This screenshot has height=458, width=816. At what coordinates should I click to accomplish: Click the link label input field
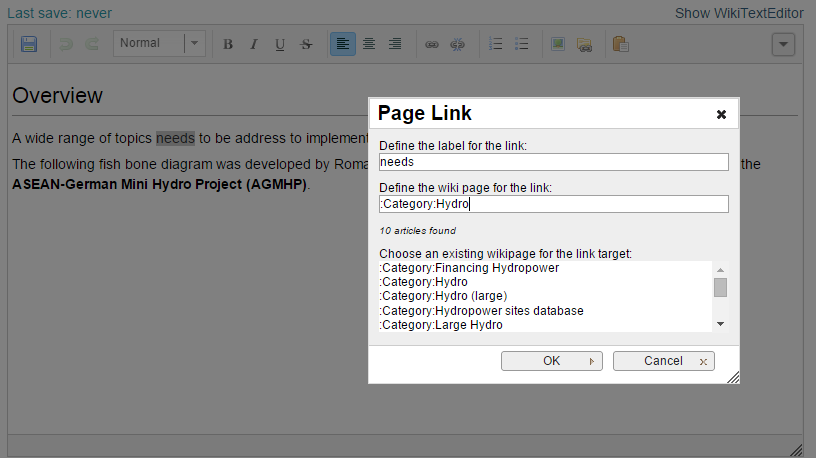coord(553,162)
